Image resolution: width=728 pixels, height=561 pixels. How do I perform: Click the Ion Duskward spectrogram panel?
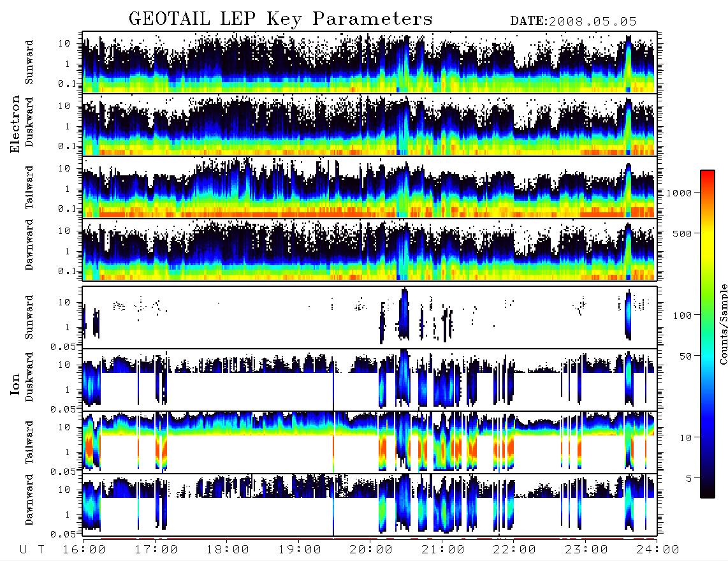coord(370,380)
